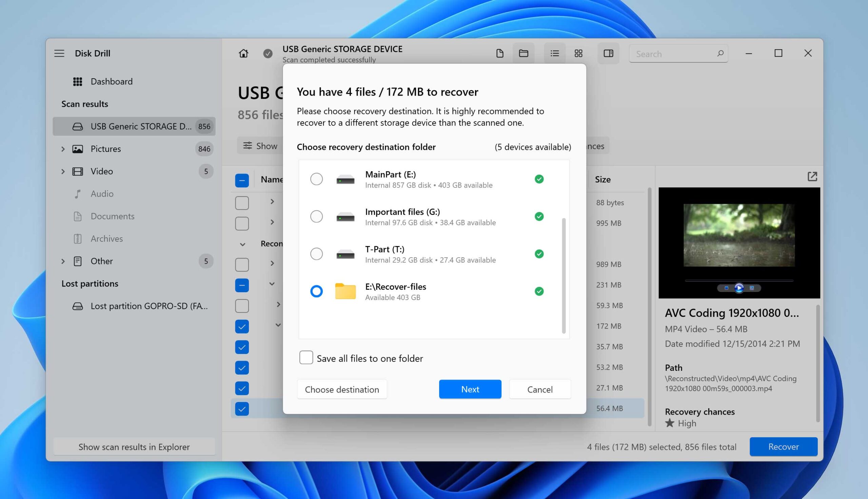The width and height of the screenshot is (868, 499).
Task: Expand the 88 bytes row chevron
Action: tap(272, 201)
